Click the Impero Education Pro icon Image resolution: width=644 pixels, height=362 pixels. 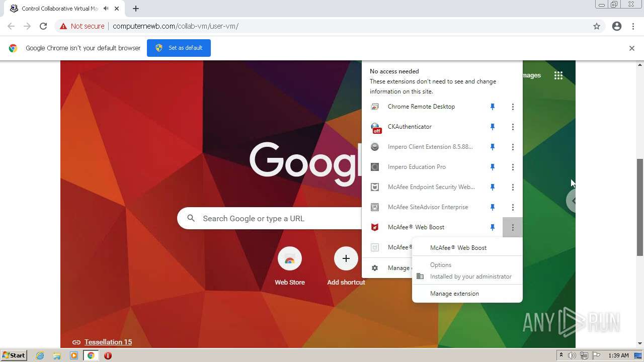pos(374,167)
